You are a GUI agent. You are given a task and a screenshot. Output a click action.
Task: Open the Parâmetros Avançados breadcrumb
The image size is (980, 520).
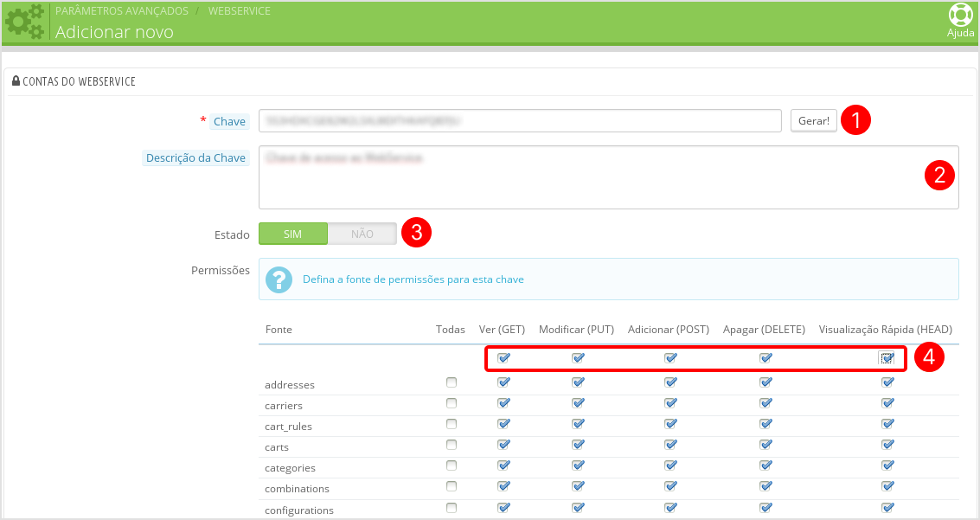(x=122, y=10)
